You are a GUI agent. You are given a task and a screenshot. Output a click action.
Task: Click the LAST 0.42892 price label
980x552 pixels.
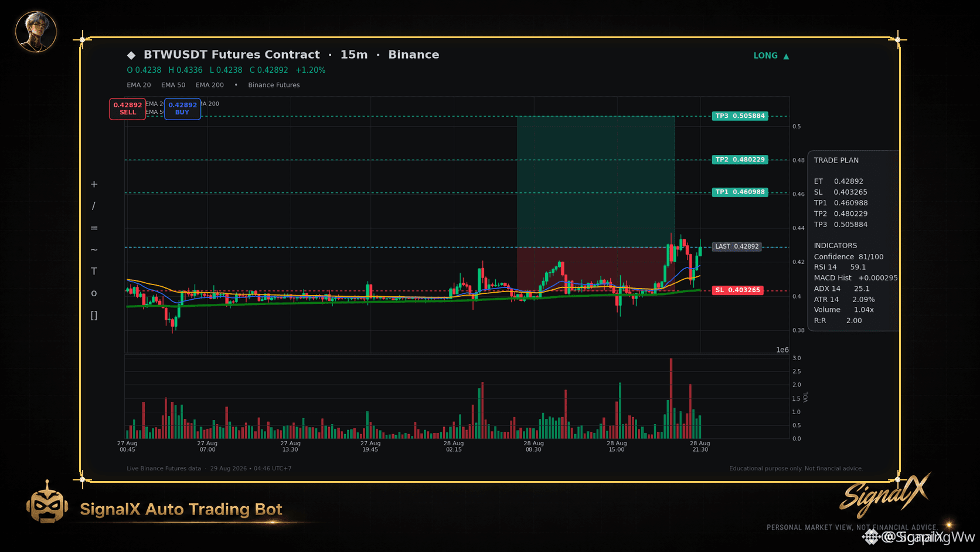coord(737,246)
